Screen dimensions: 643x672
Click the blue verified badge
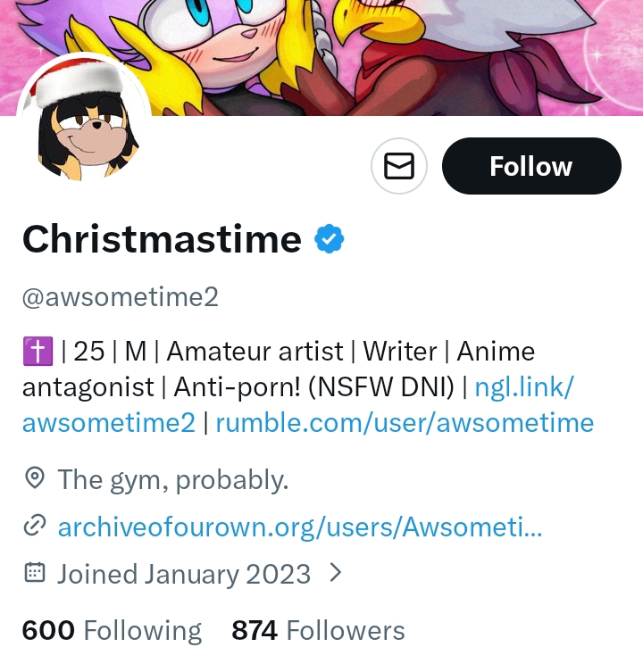coord(329,239)
